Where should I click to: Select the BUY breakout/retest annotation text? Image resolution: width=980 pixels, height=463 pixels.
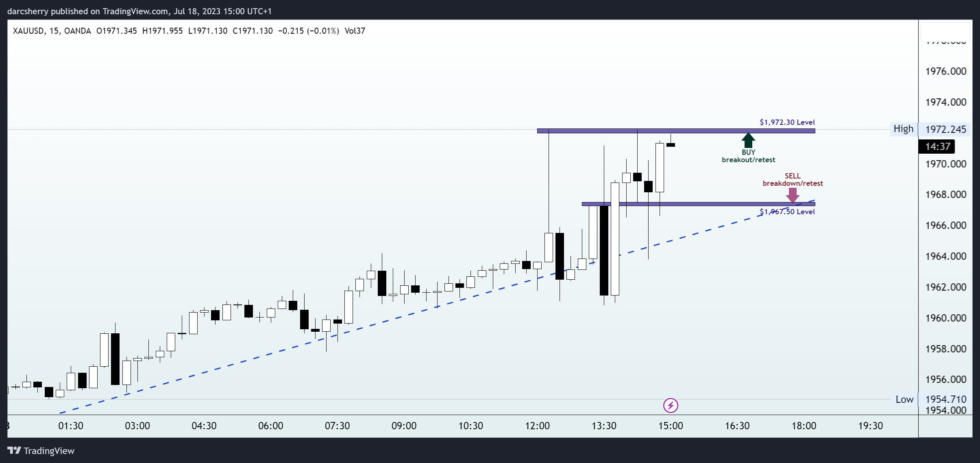748,156
